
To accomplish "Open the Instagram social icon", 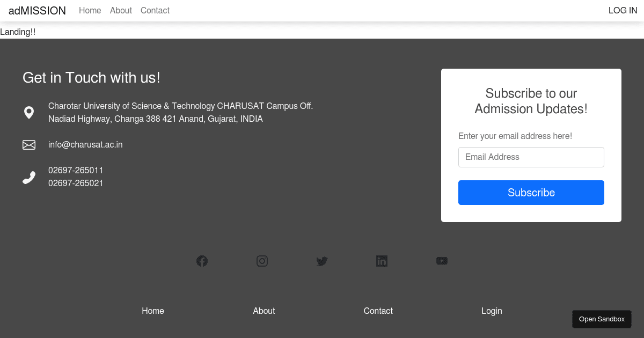I will click(262, 261).
